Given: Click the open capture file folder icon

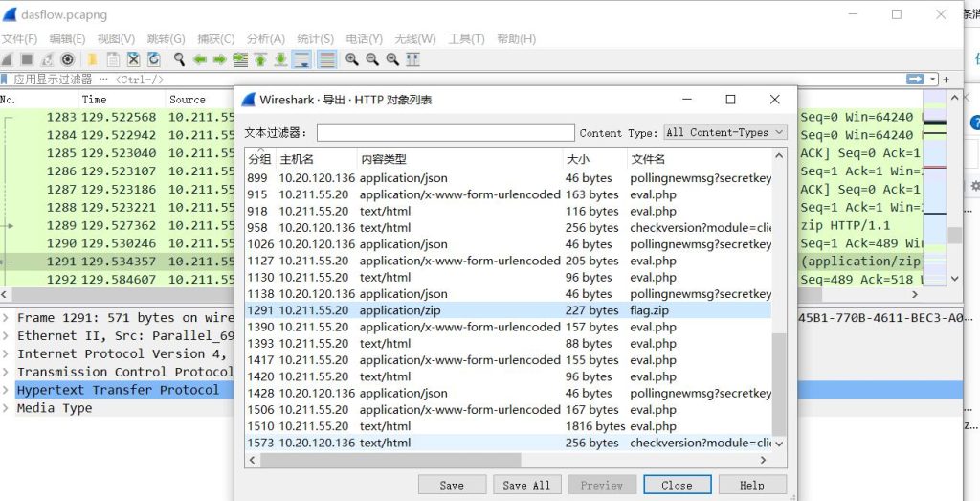Looking at the screenshot, I should (93, 59).
